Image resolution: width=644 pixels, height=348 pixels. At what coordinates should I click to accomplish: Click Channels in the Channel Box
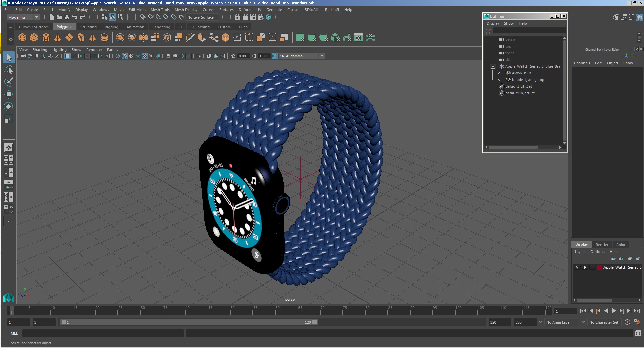point(582,63)
